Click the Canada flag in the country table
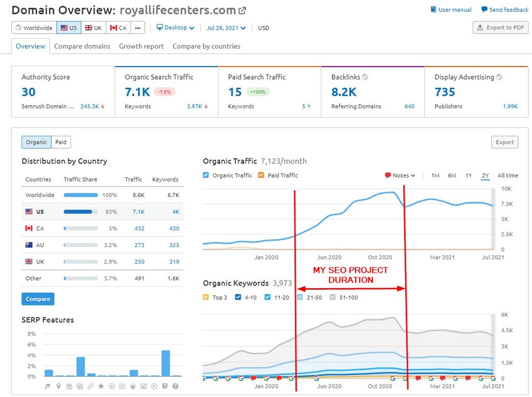The width and height of the screenshot is (532, 397). (x=29, y=228)
